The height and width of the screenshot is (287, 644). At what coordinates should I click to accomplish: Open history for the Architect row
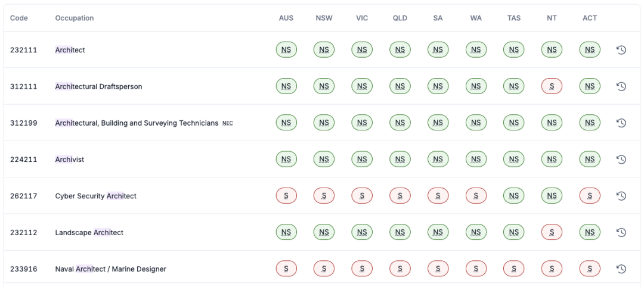point(621,50)
